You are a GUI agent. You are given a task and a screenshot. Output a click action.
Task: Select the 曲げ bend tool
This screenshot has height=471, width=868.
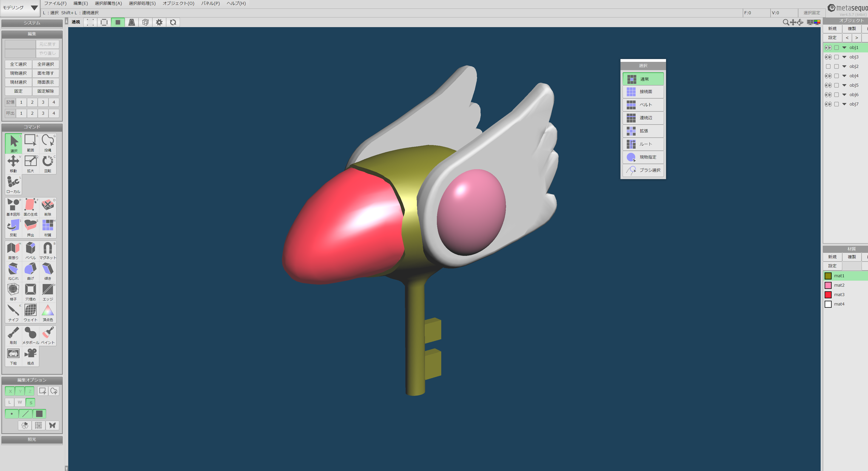30,271
